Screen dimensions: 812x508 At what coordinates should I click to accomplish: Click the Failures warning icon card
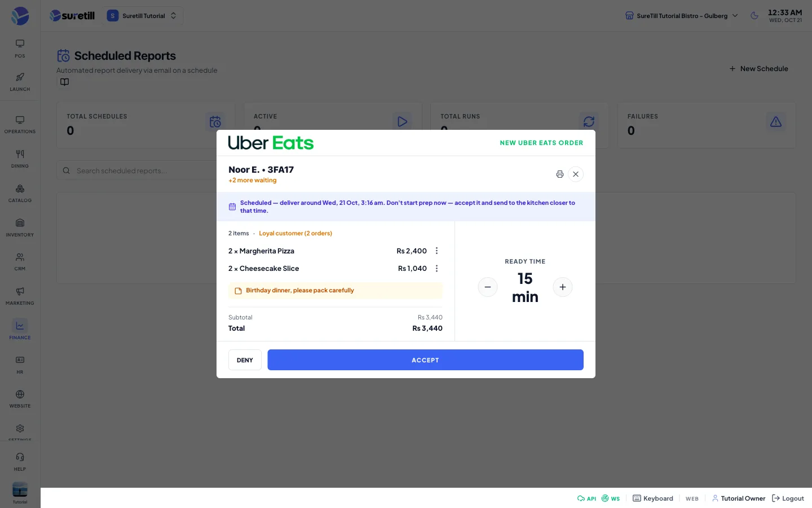776,122
